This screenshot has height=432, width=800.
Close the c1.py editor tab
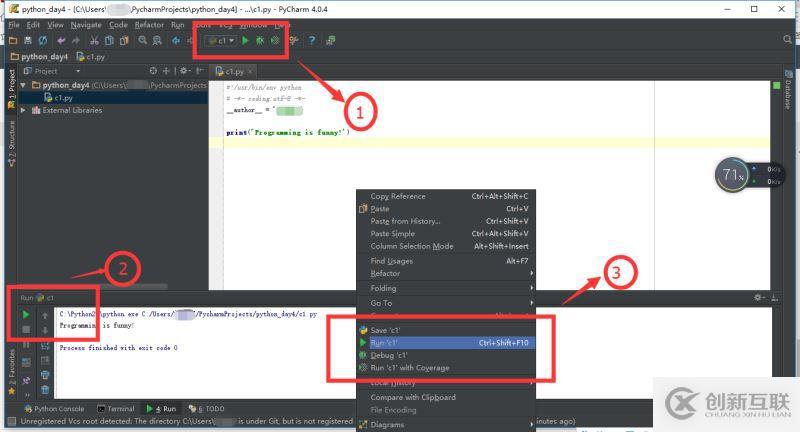pos(250,71)
